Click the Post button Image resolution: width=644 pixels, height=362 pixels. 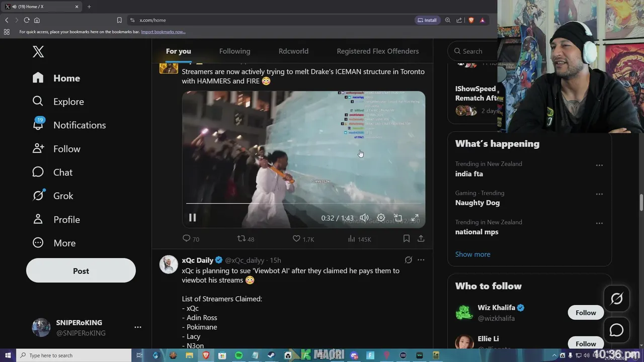pos(81,271)
